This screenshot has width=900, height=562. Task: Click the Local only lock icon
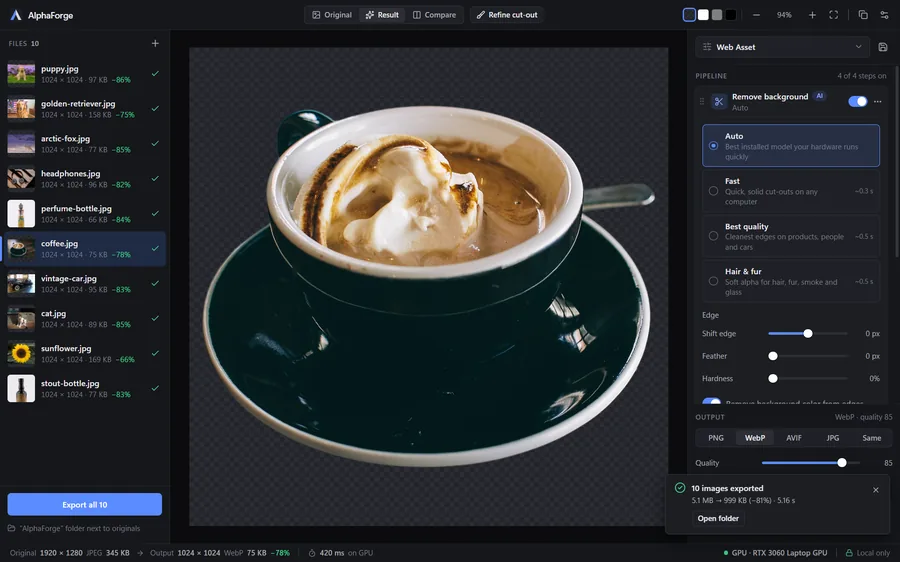(849, 553)
